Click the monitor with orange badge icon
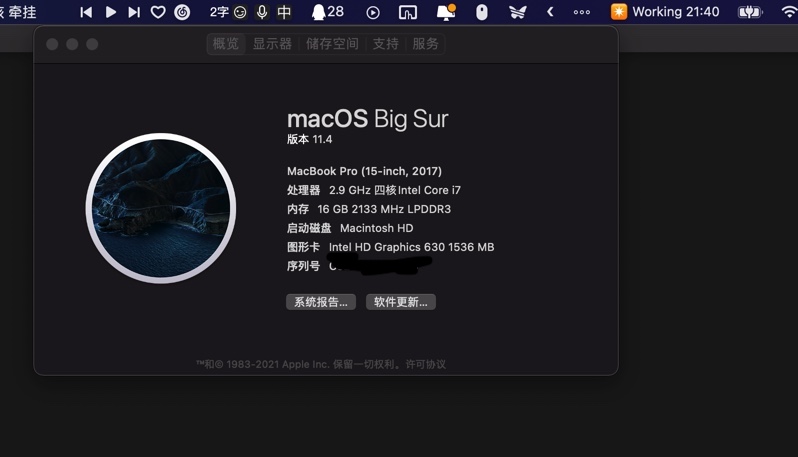 click(x=446, y=13)
